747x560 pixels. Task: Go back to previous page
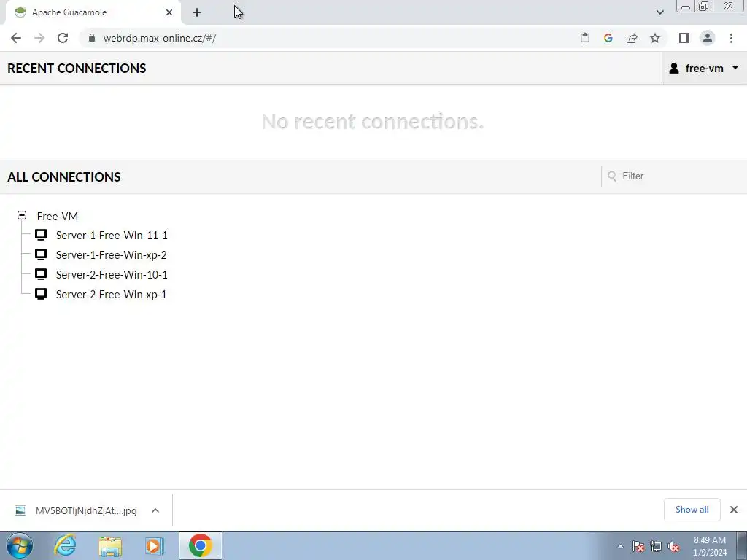click(x=16, y=38)
